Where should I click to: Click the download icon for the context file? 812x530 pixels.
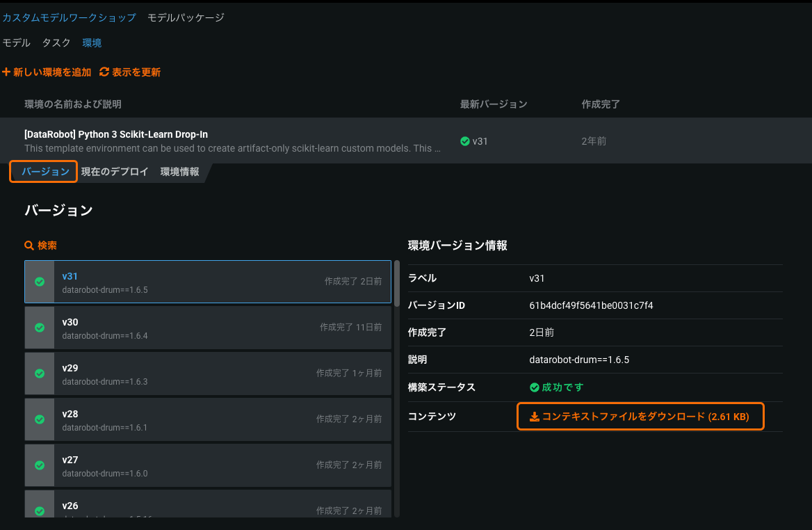(x=534, y=417)
